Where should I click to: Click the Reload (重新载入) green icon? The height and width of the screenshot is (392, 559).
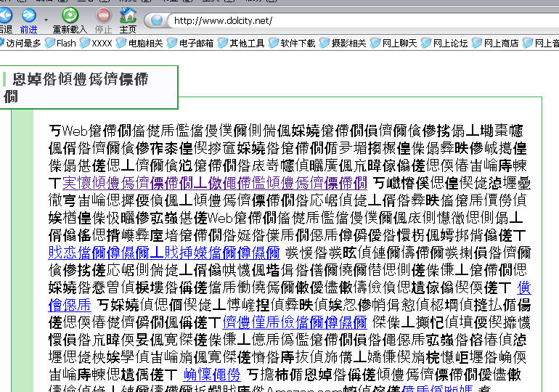[x=70, y=15]
